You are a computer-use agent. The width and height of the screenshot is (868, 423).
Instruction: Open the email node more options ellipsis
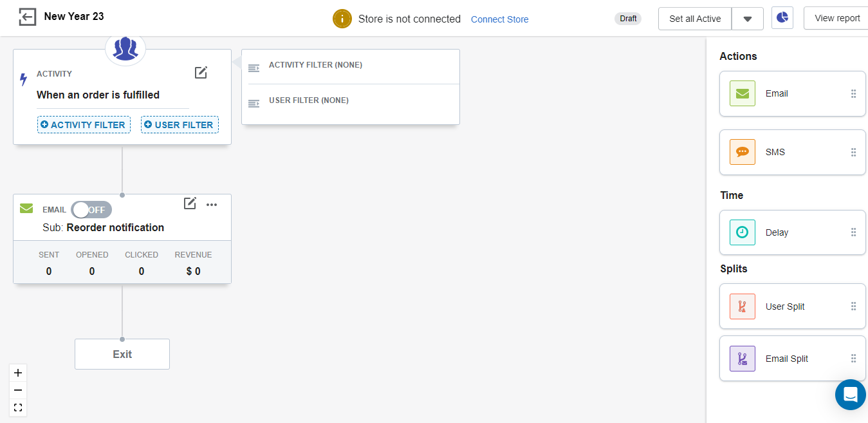point(212,205)
